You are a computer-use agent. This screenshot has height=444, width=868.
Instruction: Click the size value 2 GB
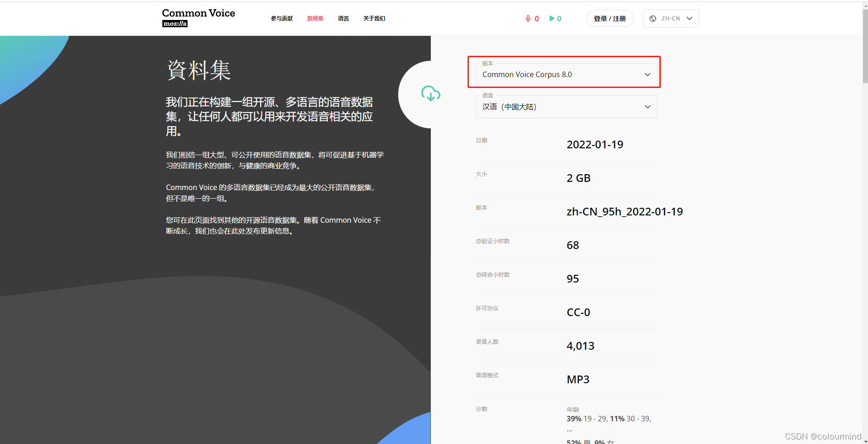578,178
